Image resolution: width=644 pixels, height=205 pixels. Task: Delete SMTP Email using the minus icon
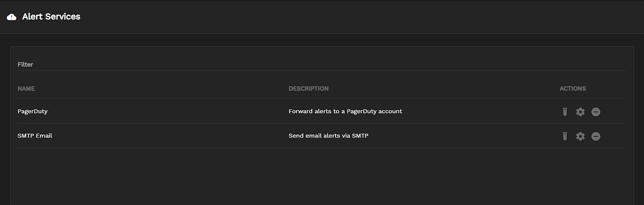[596, 136]
